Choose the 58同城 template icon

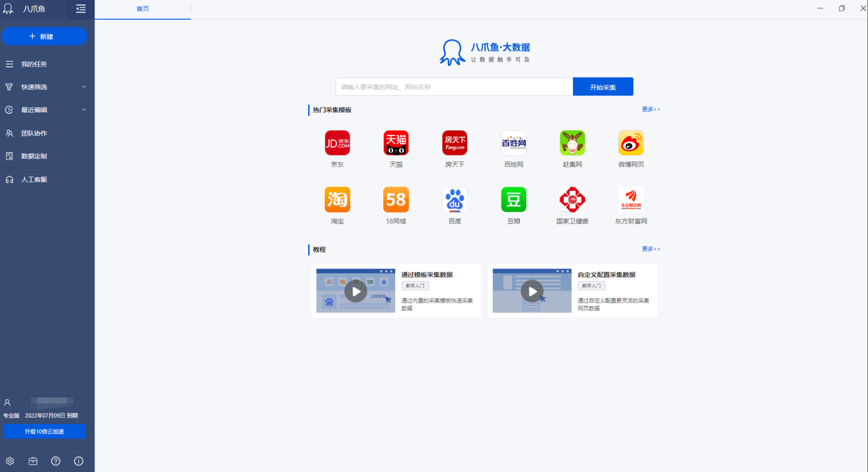tap(396, 199)
